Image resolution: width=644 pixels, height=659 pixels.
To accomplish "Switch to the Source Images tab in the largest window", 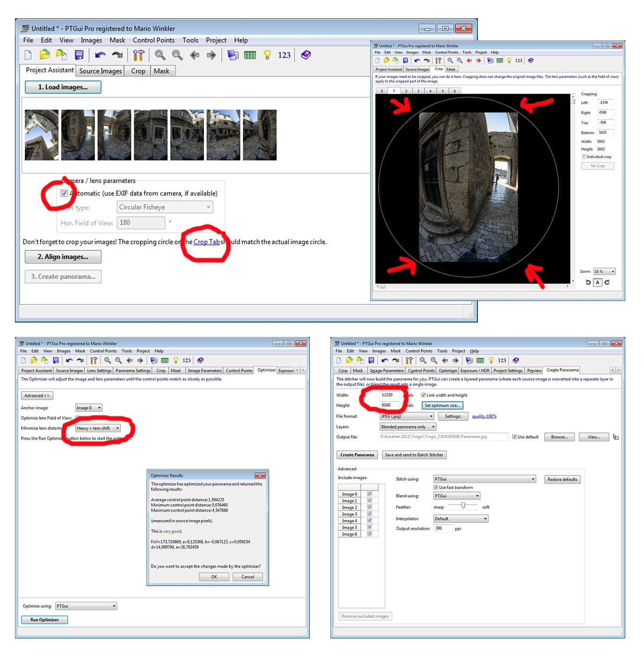I will click(x=100, y=71).
